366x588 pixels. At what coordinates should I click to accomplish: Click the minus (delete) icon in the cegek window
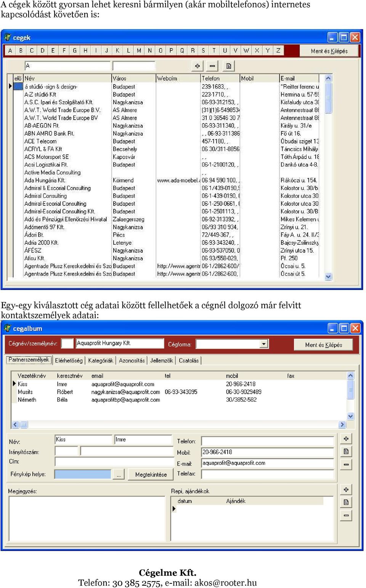click(x=212, y=66)
